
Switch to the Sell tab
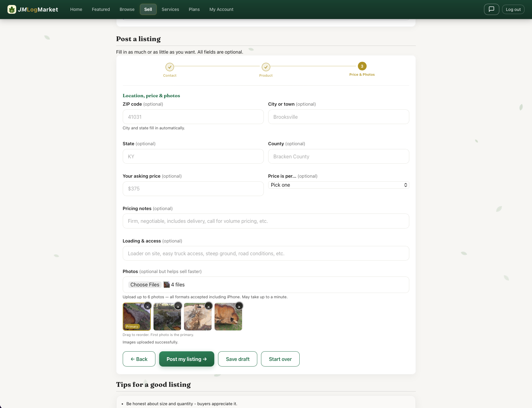pyautogui.click(x=148, y=9)
